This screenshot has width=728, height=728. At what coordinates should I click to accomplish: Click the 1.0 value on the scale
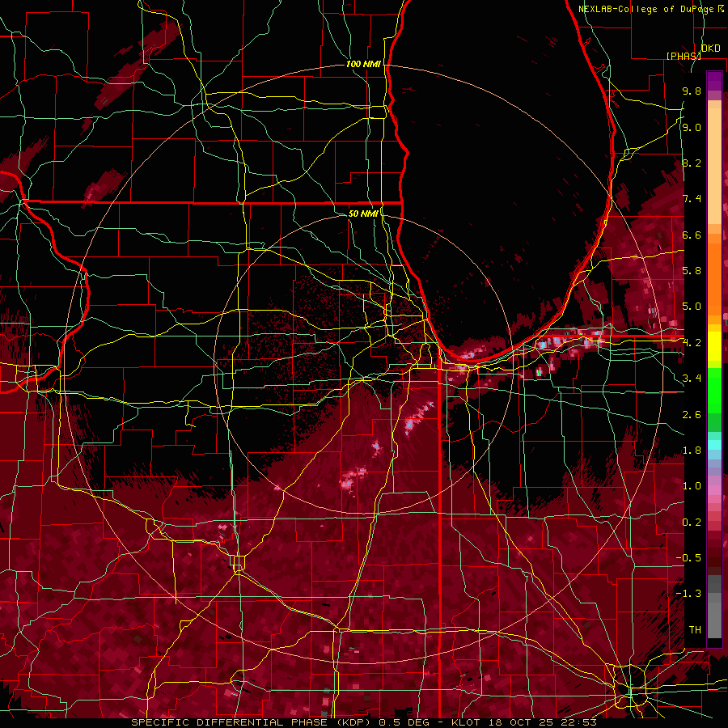692,486
